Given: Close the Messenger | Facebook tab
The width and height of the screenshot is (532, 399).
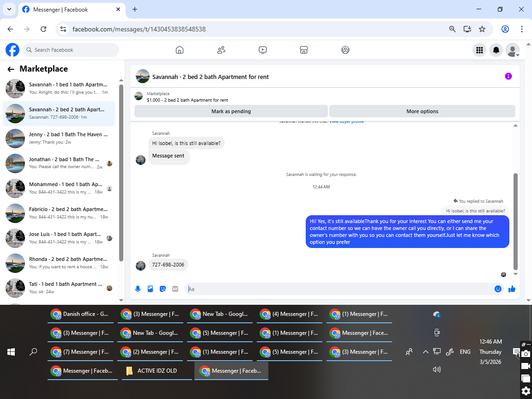Looking at the screenshot, I should coord(118,10).
